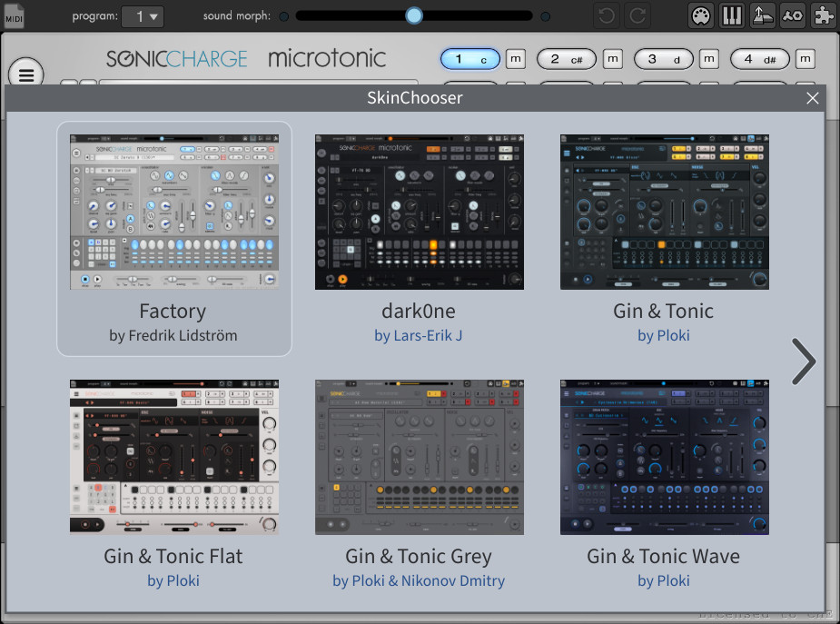Viewport: 840px width, 624px height.
Task: Click the piano keyboard icon
Action: [x=732, y=15]
